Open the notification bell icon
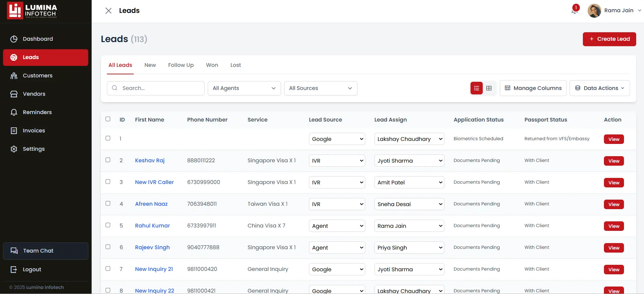Image resolution: width=644 pixels, height=294 pixels. click(575, 11)
